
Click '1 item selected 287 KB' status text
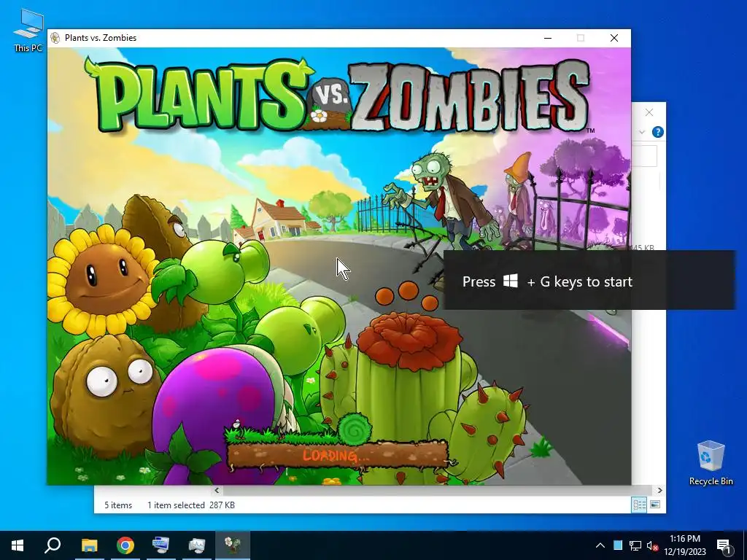(x=190, y=505)
